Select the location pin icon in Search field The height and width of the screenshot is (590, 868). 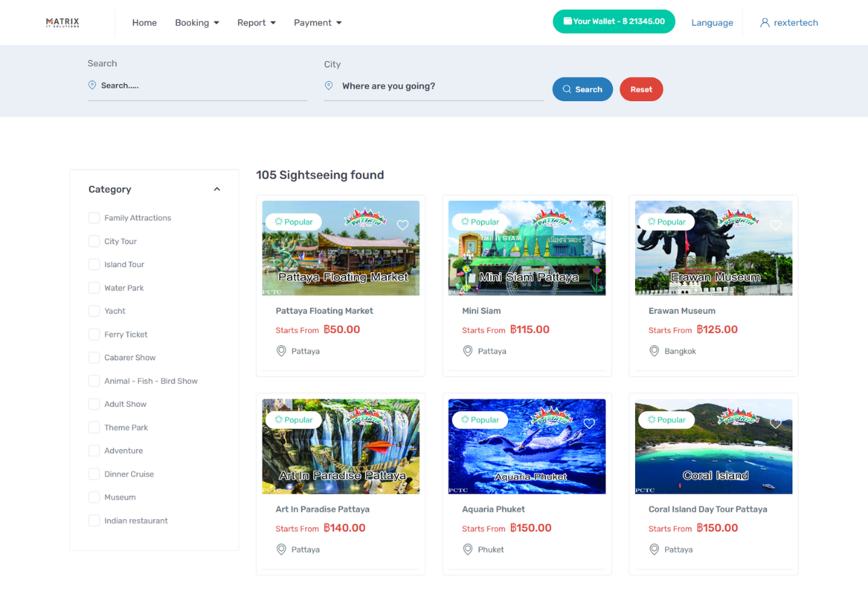pos(92,85)
